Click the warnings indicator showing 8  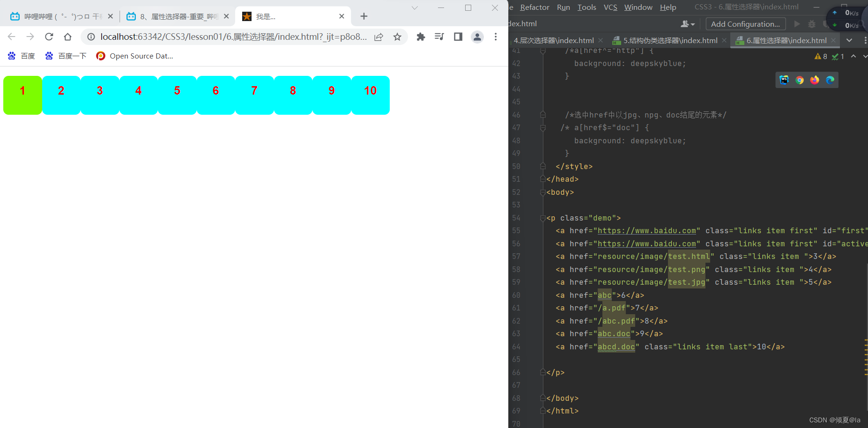click(x=821, y=56)
